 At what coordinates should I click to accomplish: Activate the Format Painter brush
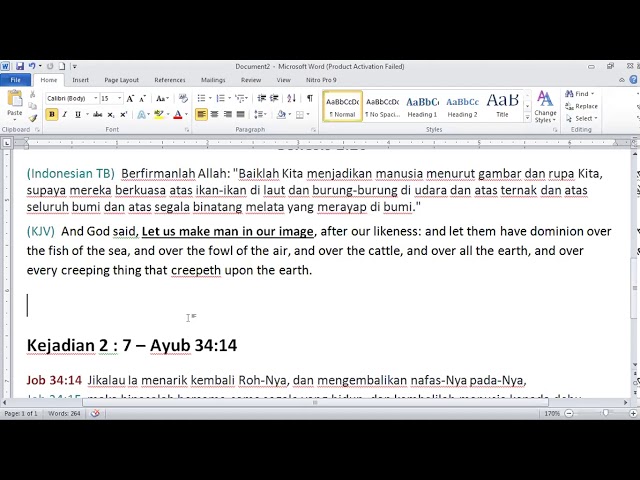[33, 118]
